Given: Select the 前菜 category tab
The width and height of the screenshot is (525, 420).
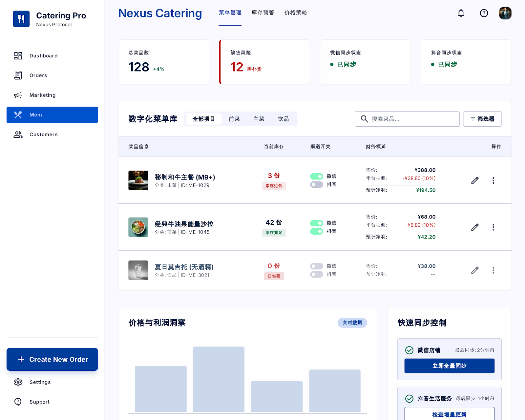Looking at the screenshot, I should coord(234,119).
